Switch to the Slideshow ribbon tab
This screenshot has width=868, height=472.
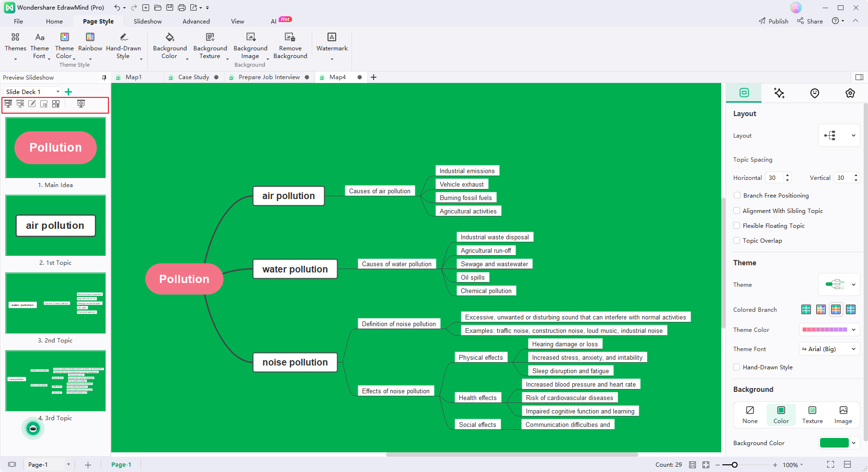[147, 21]
